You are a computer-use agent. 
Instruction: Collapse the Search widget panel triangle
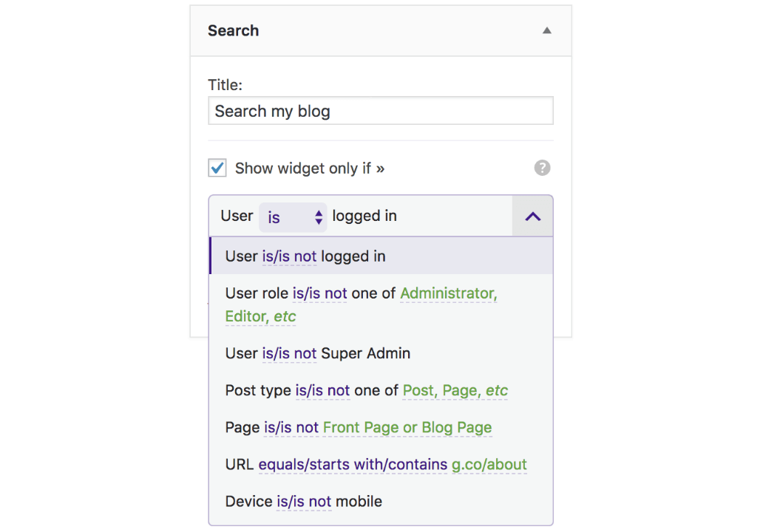(x=547, y=30)
